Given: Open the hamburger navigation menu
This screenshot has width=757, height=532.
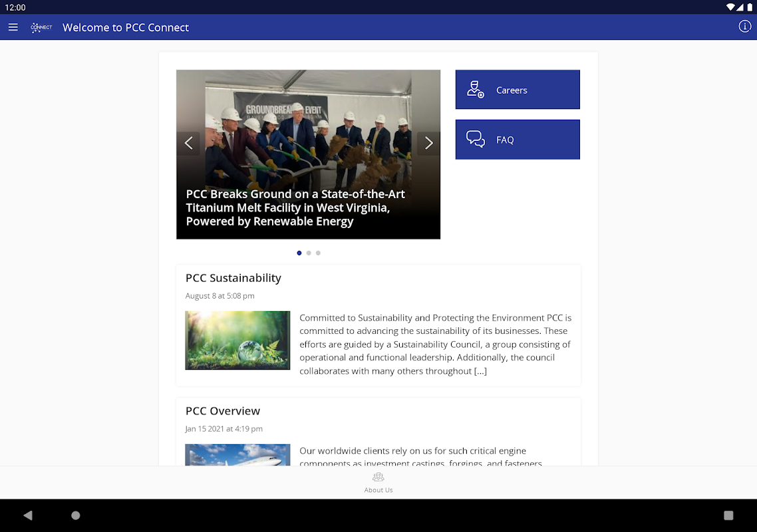Looking at the screenshot, I should pyautogui.click(x=13, y=27).
